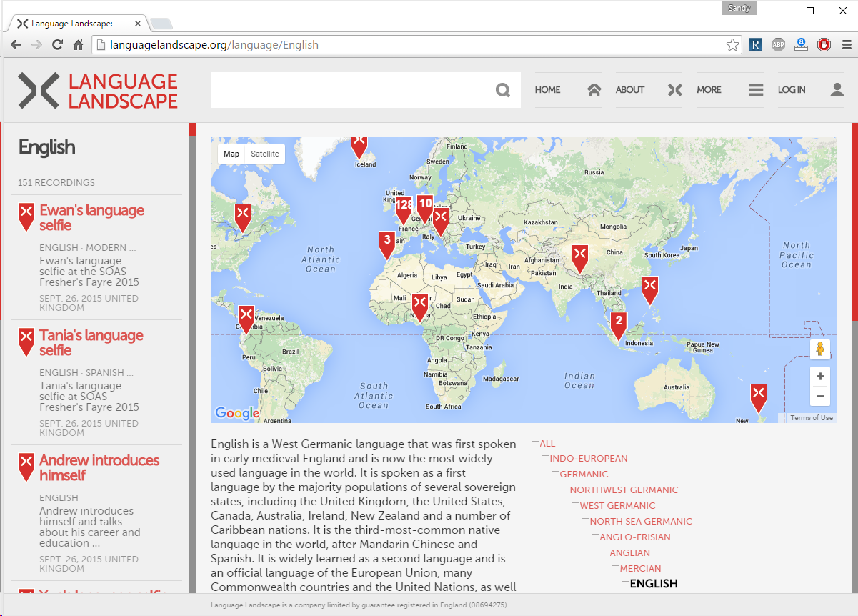Select the Street View pegman
This screenshot has width=858, height=616.
point(820,349)
